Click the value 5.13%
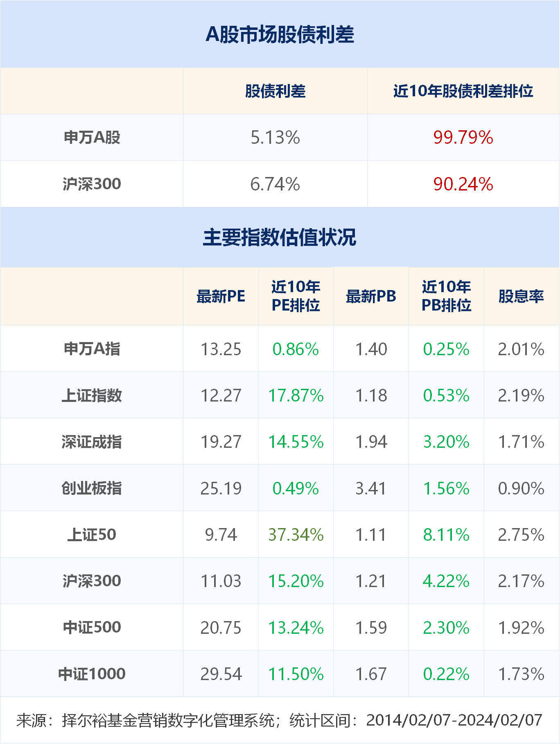The width and height of the screenshot is (560, 744). 275,137
